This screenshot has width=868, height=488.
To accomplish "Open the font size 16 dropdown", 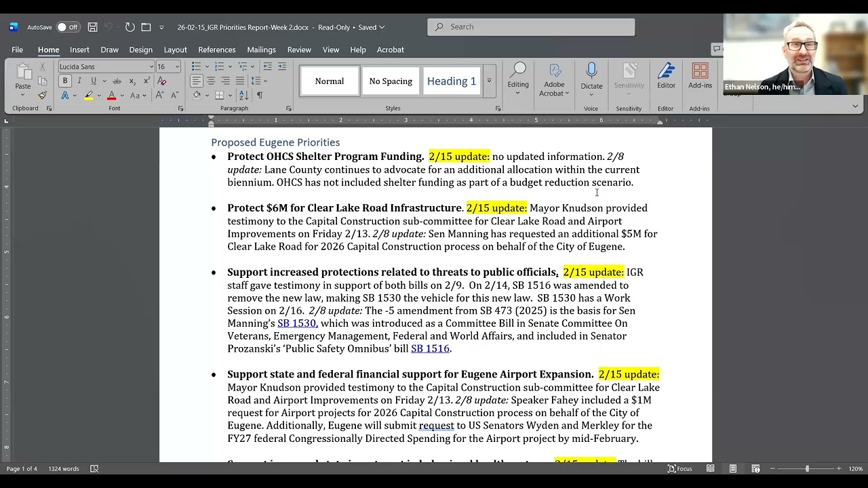I will tap(177, 66).
